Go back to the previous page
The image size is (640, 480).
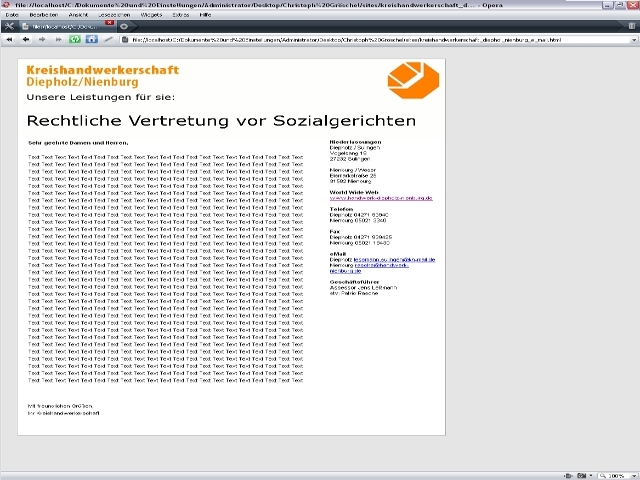(25, 40)
